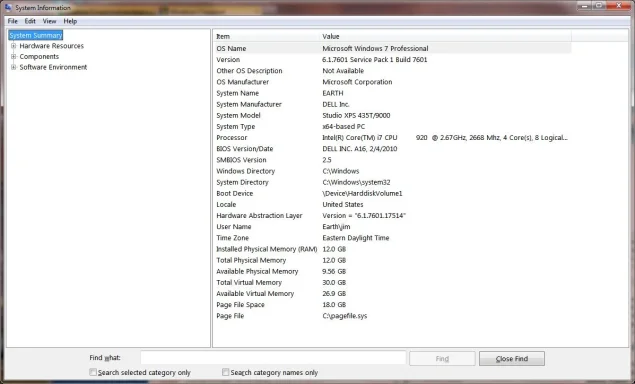
Task: Select the Installed Physical Memory (RAM) row
Action: tap(392, 249)
